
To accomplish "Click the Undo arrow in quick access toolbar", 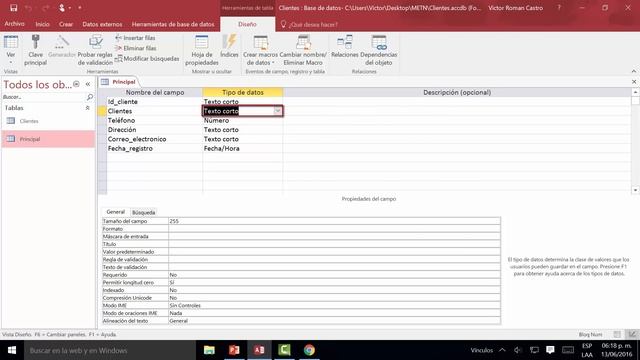I will [28, 8].
